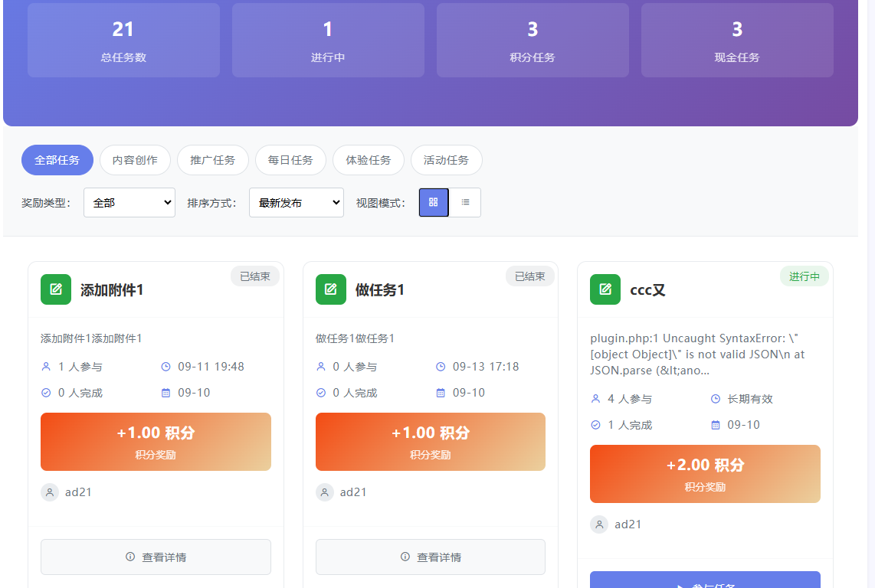Click the task icon on 添加附件1 card
875x588 pixels.
coord(55,289)
